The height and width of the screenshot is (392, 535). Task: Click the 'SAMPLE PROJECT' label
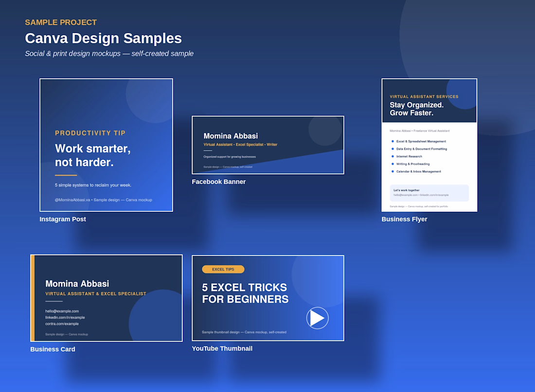click(61, 22)
